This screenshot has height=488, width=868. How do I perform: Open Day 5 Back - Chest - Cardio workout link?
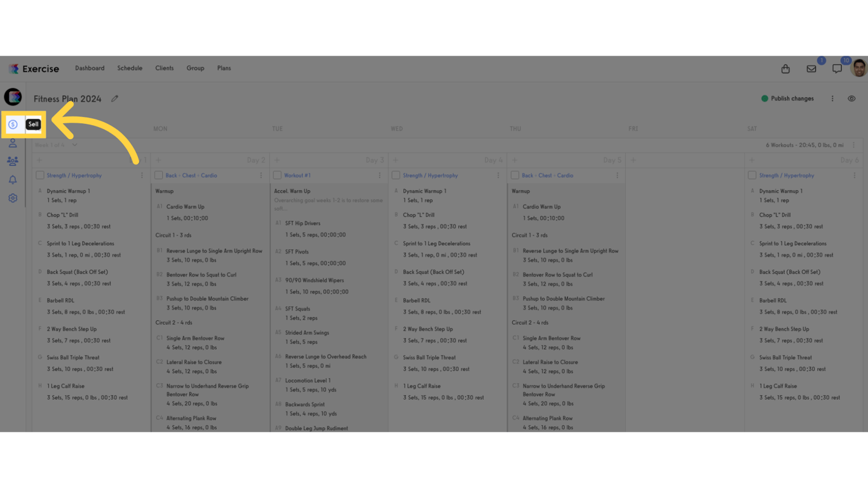(547, 175)
